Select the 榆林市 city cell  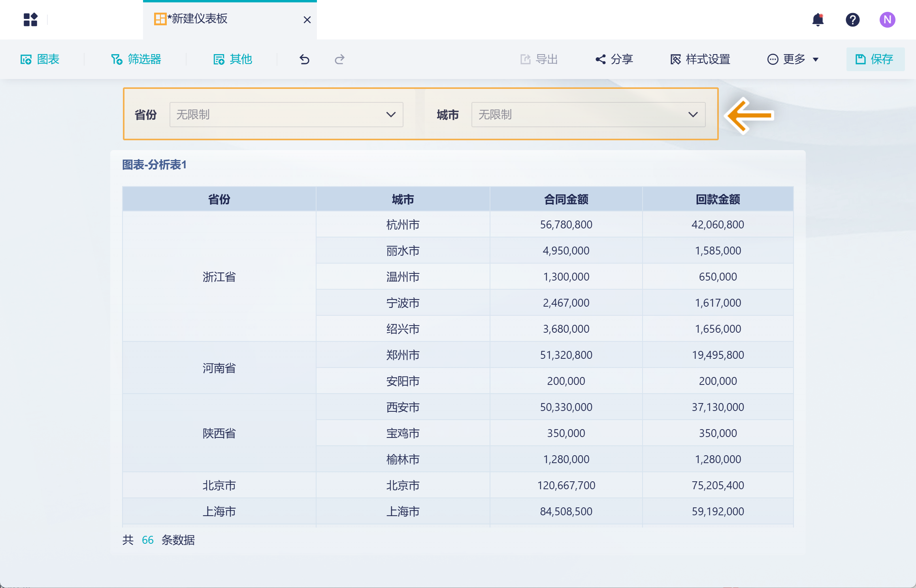click(403, 459)
